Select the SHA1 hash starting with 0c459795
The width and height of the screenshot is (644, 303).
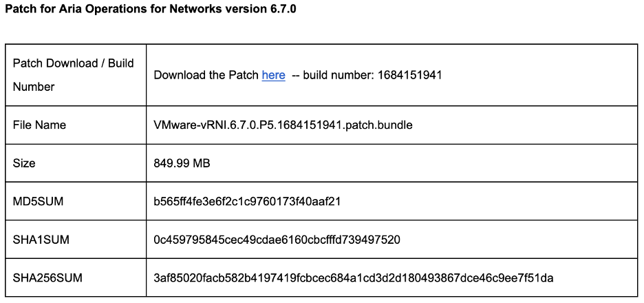277,240
